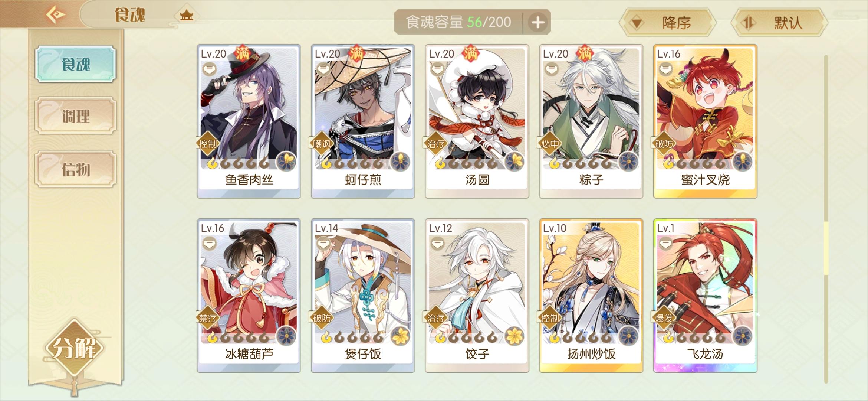
Task: Tap the plus icon to expand capacity
Action: pyautogui.click(x=538, y=22)
